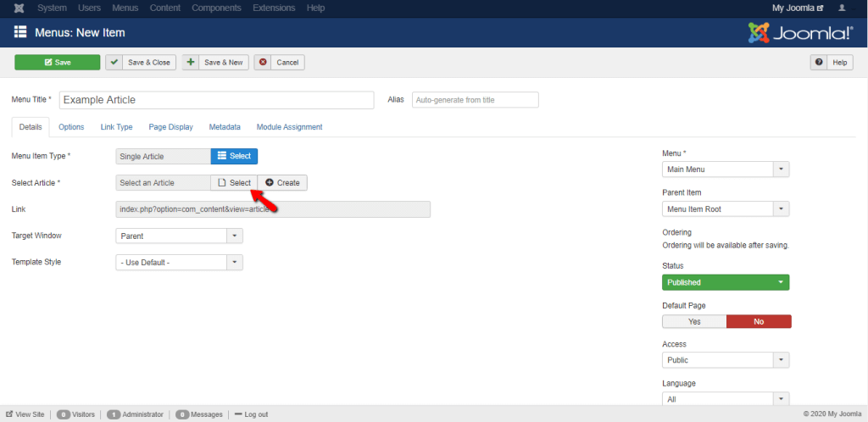Click the Save & Close button label
868x422 pixels.
149,63
